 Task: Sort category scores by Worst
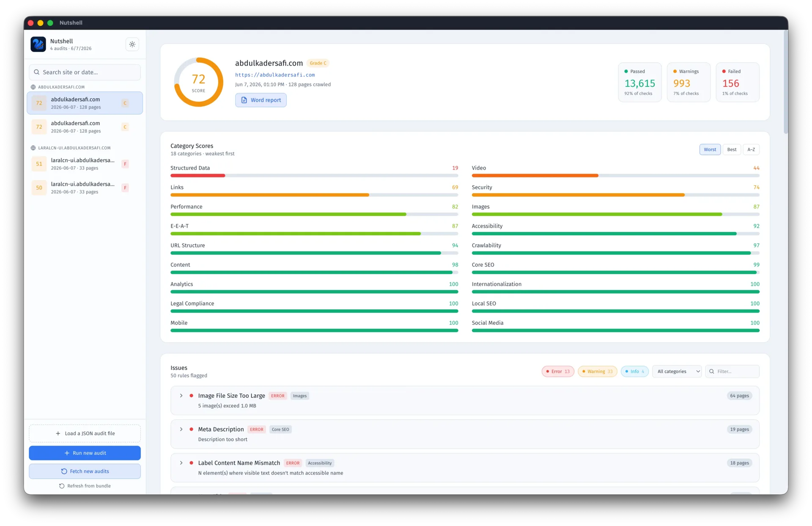[710, 149]
